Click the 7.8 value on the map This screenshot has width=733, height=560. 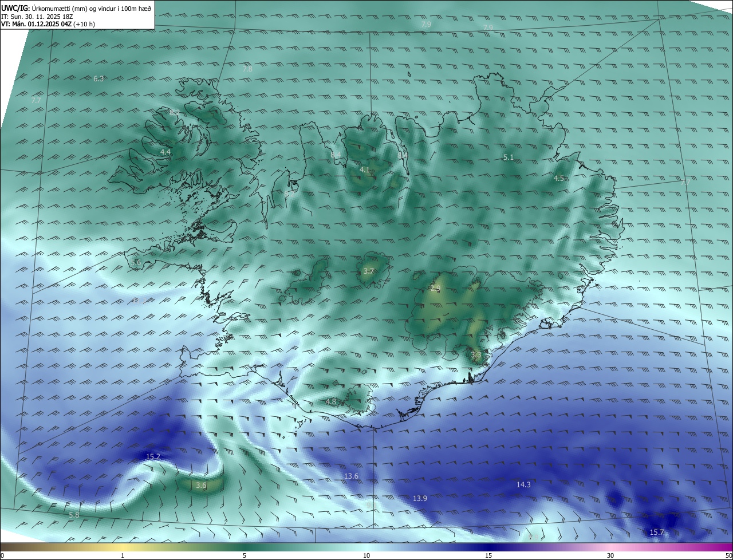click(x=247, y=69)
